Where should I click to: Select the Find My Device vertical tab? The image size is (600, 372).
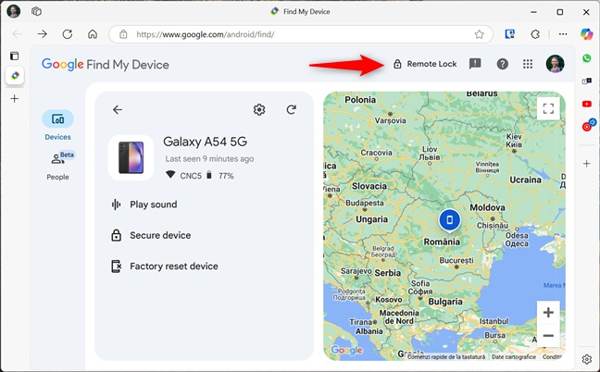[15, 75]
